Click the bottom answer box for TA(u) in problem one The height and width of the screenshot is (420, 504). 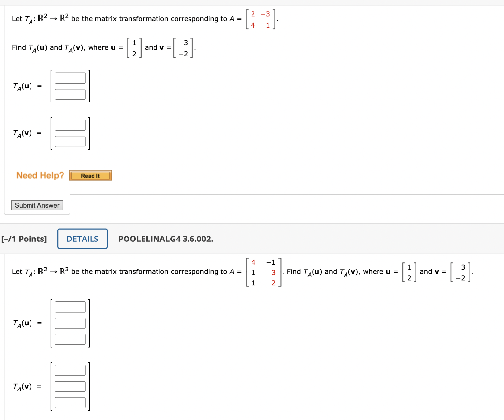pos(70,93)
